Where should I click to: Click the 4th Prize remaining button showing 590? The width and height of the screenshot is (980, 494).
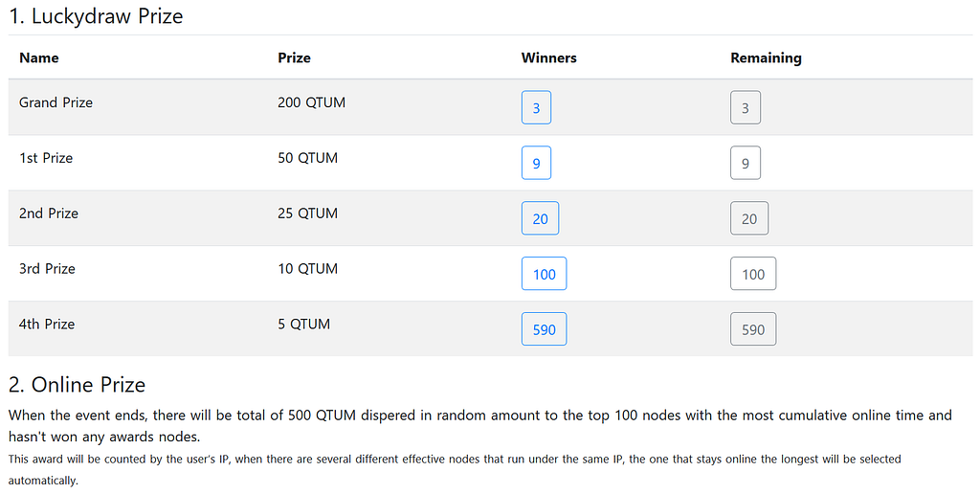tap(753, 329)
